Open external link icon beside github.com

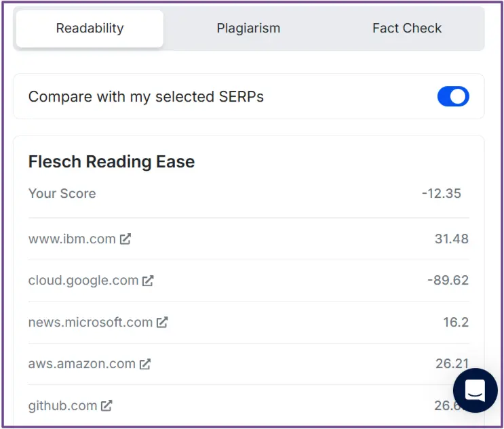pos(106,406)
